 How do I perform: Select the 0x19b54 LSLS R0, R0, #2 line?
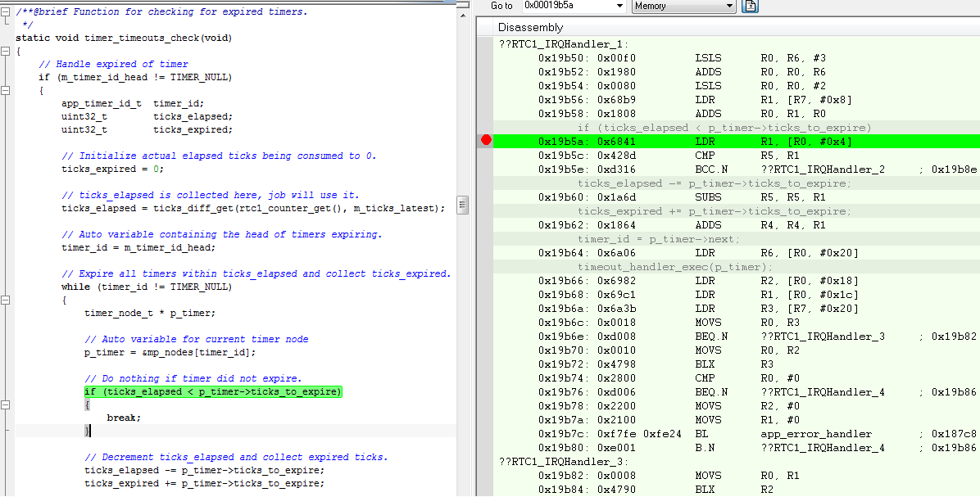coord(737,85)
